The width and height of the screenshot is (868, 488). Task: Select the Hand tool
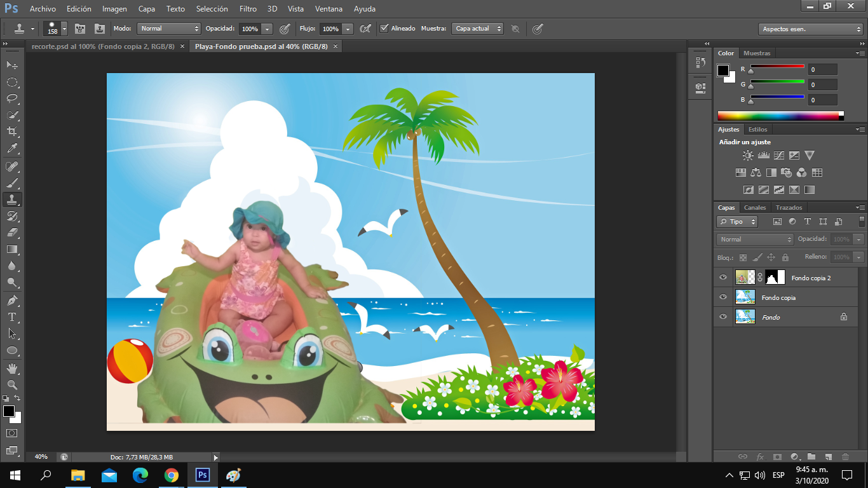pos(12,368)
